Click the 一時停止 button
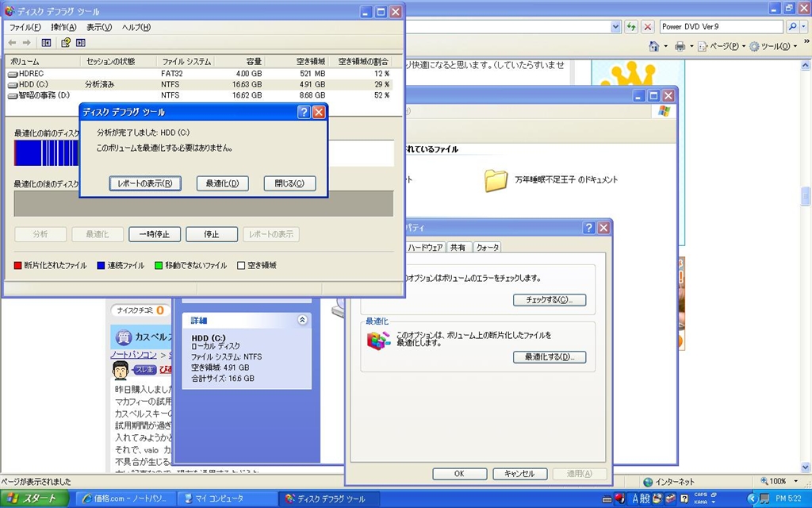This screenshot has width=812, height=508. click(x=155, y=234)
